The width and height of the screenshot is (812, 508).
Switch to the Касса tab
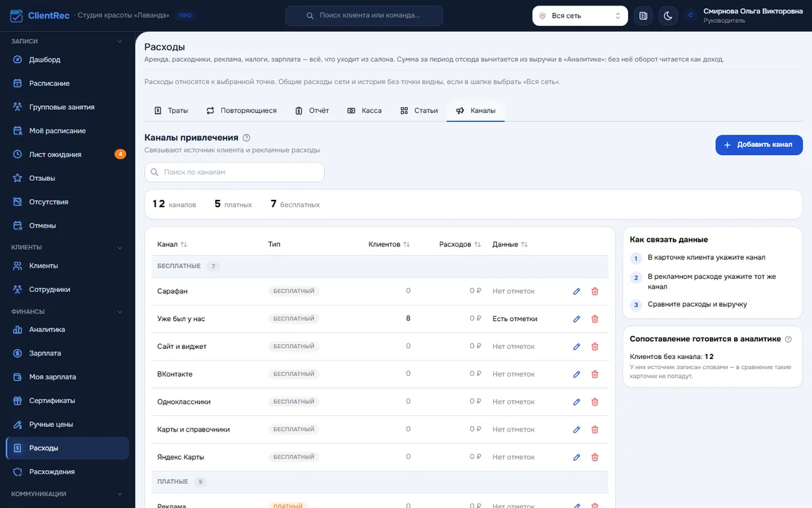[364, 110]
